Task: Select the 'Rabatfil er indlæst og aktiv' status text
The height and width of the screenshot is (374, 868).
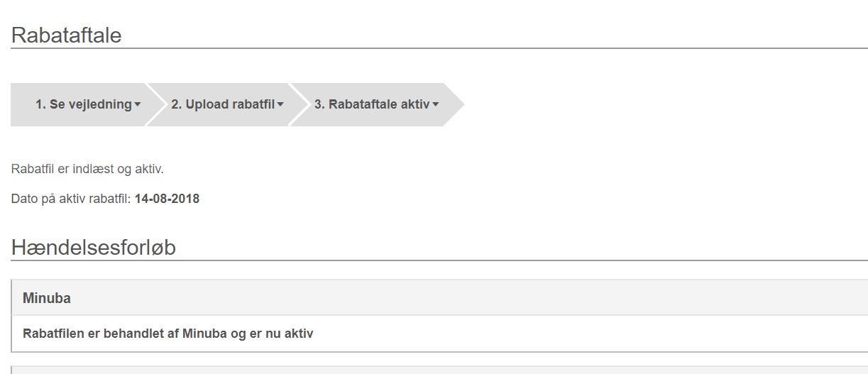Action: coord(87,169)
